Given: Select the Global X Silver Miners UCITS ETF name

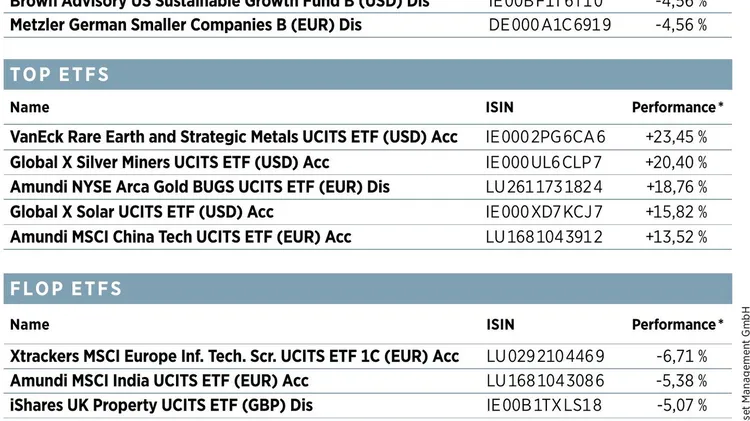Looking at the screenshot, I should 169,163.
